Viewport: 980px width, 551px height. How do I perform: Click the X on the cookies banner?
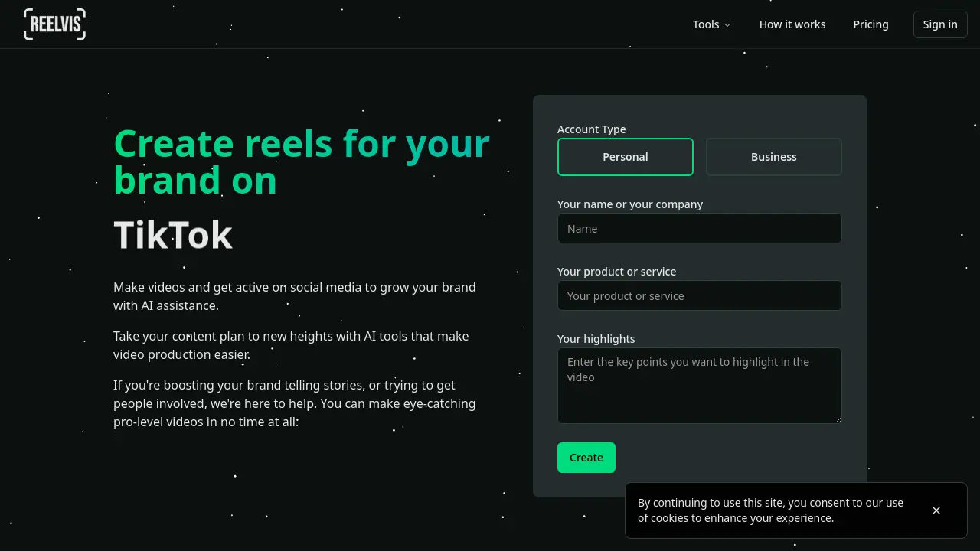pyautogui.click(x=936, y=510)
